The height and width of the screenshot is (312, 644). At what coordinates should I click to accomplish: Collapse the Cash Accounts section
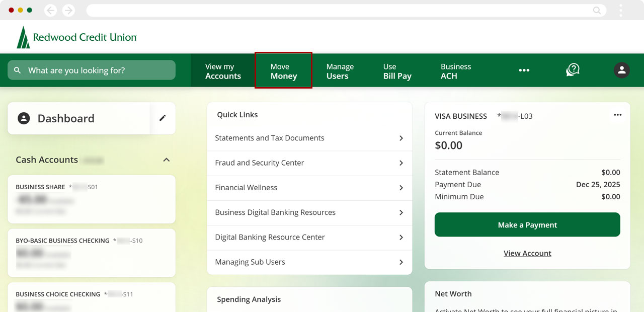click(167, 160)
